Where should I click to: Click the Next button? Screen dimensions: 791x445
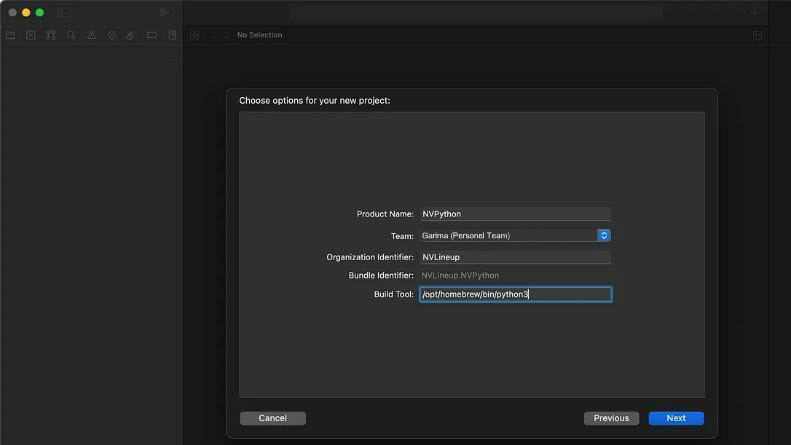pyautogui.click(x=676, y=418)
